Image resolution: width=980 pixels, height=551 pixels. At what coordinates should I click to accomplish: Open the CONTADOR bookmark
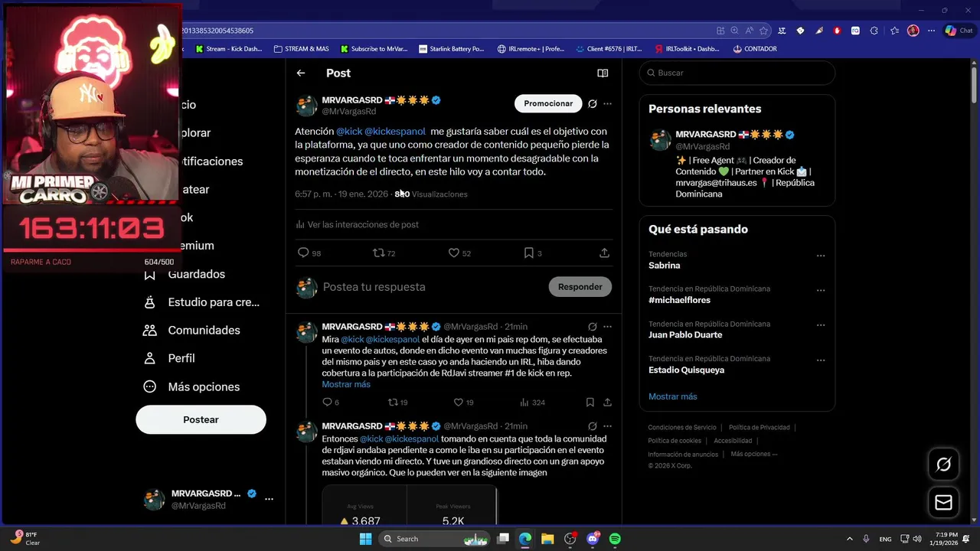[755, 49]
